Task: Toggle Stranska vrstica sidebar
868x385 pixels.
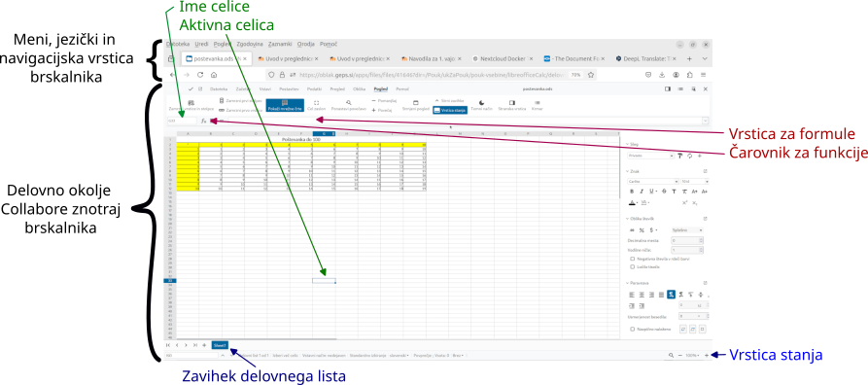Action: (x=512, y=105)
